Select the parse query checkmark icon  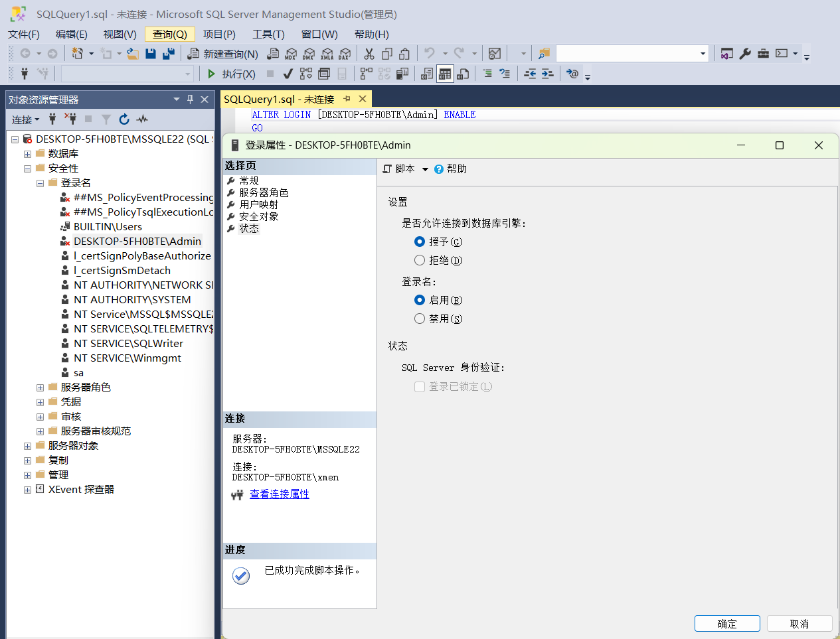point(287,74)
